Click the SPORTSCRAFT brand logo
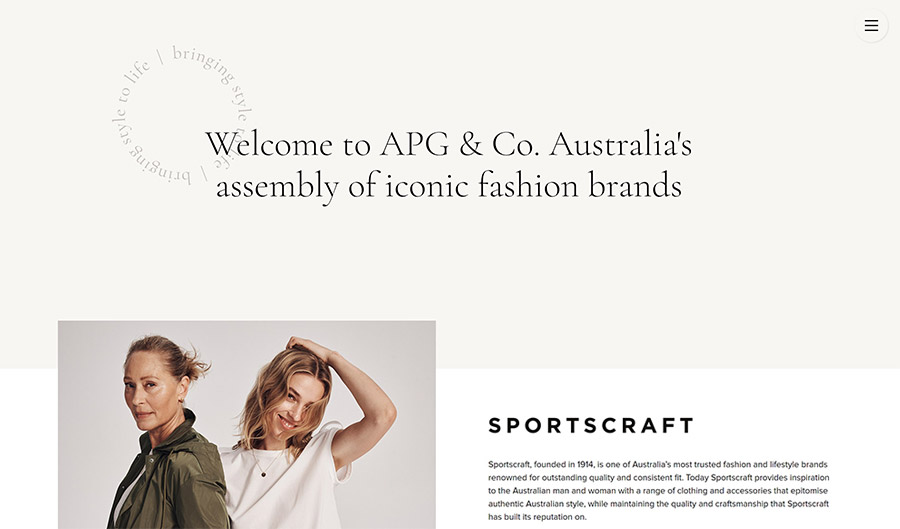Viewport: 900px width, 529px height. coord(591,426)
